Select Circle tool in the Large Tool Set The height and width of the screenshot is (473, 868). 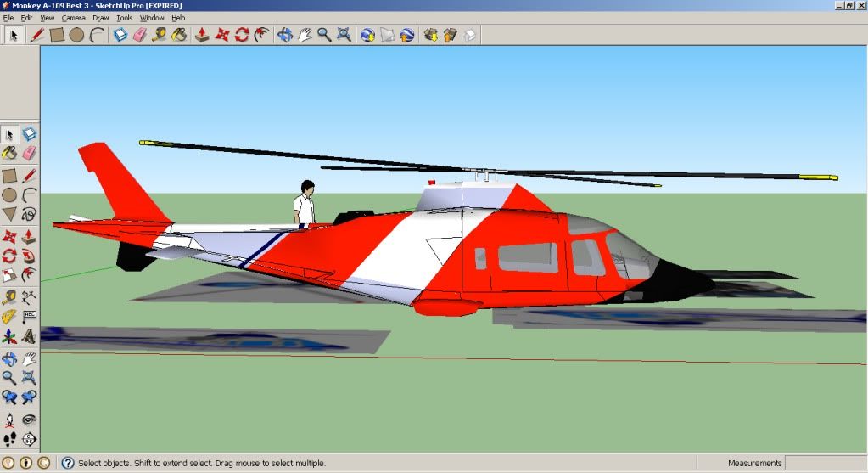click(x=9, y=195)
